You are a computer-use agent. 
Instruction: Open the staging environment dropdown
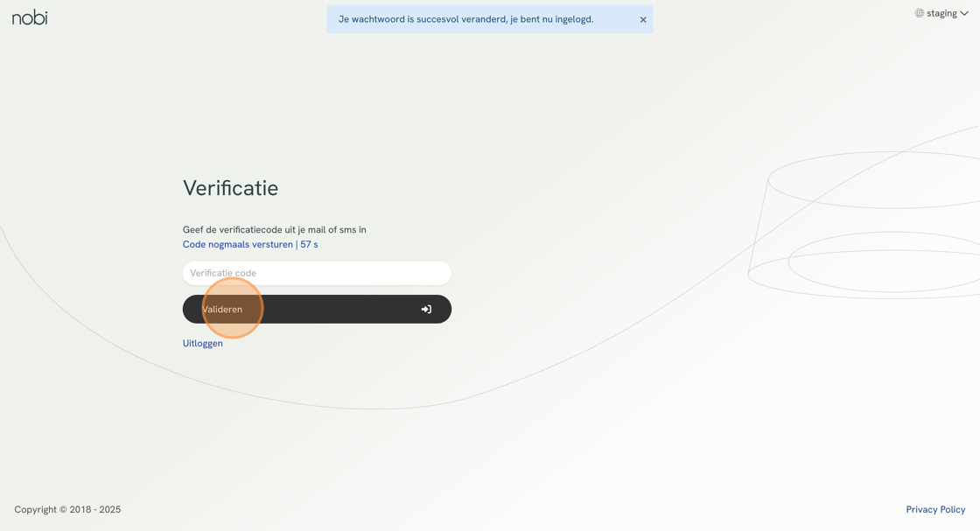pos(941,13)
